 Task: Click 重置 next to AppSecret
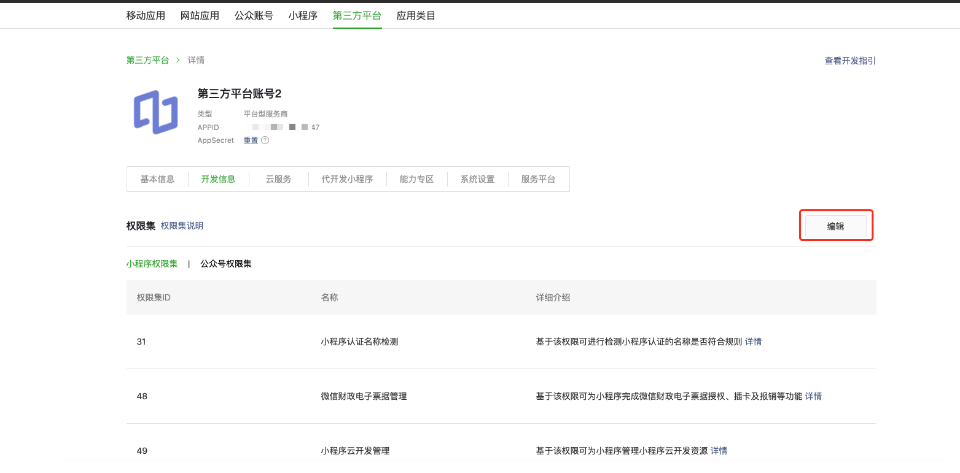(x=251, y=141)
